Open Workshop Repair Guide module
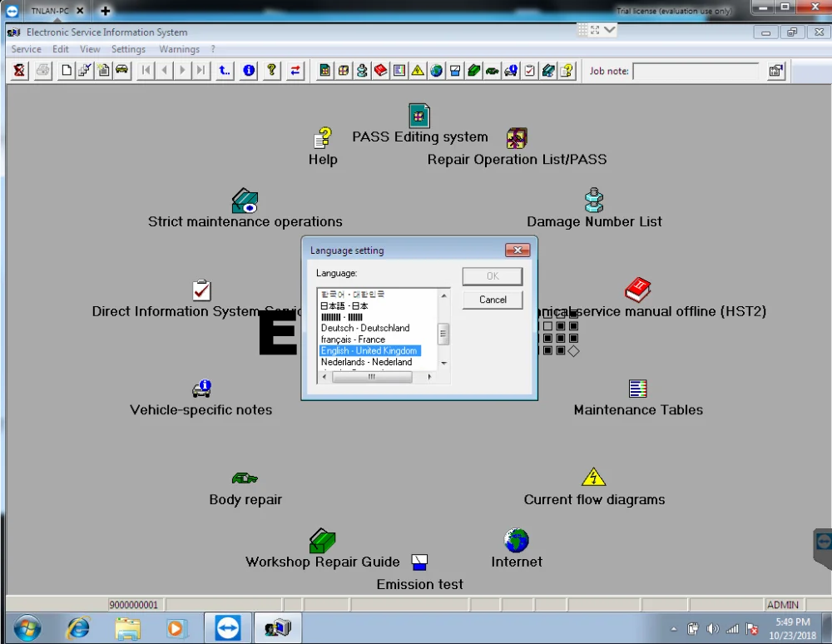Image resolution: width=832 pixels, height=644 pixels. pos(322,541)
